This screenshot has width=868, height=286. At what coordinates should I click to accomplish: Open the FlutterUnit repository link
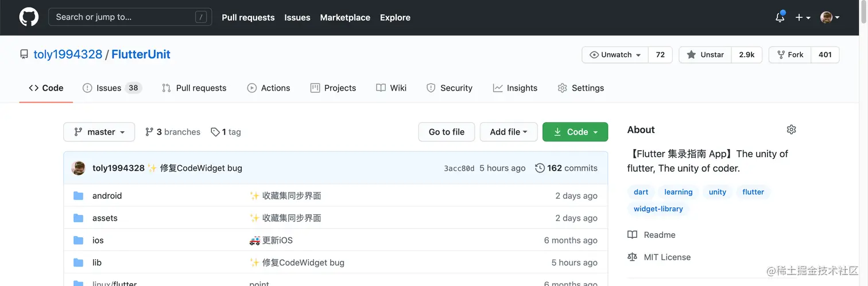[141, 54]
